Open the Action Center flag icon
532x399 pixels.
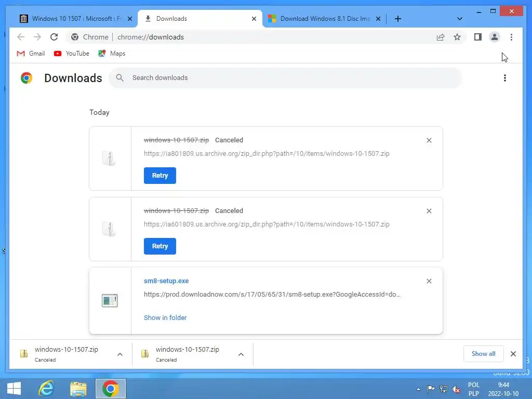431,389
